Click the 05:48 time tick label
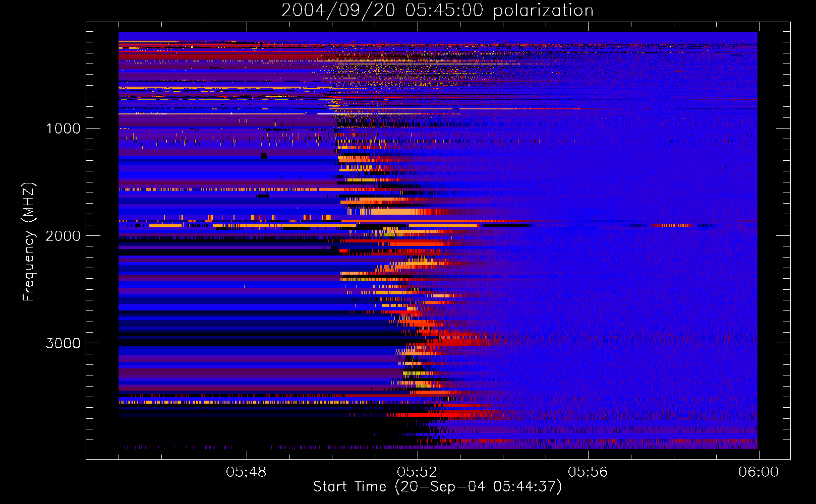This screenshot has width=816, height=504. 246,472
